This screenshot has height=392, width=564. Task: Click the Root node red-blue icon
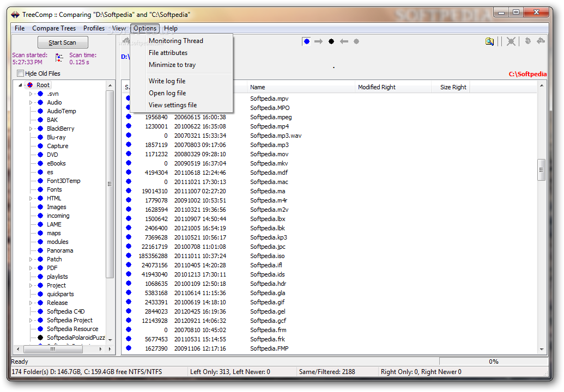(30, 85)
